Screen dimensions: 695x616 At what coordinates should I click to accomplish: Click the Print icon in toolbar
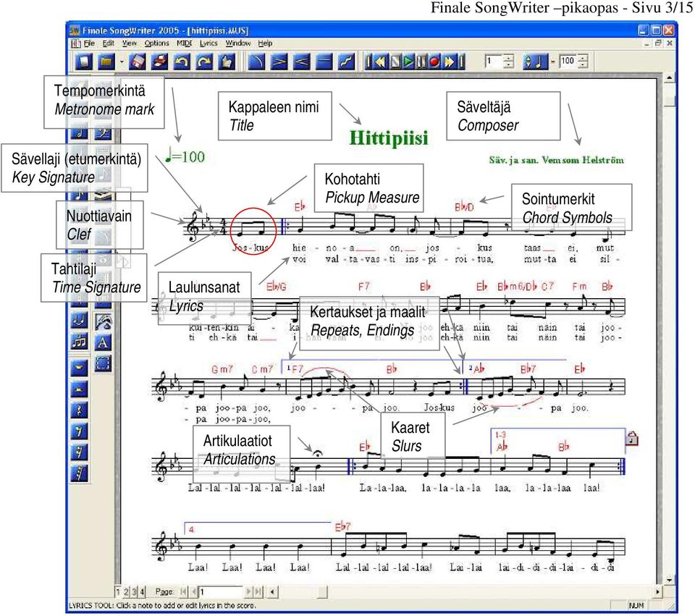[x=159, y=62]
